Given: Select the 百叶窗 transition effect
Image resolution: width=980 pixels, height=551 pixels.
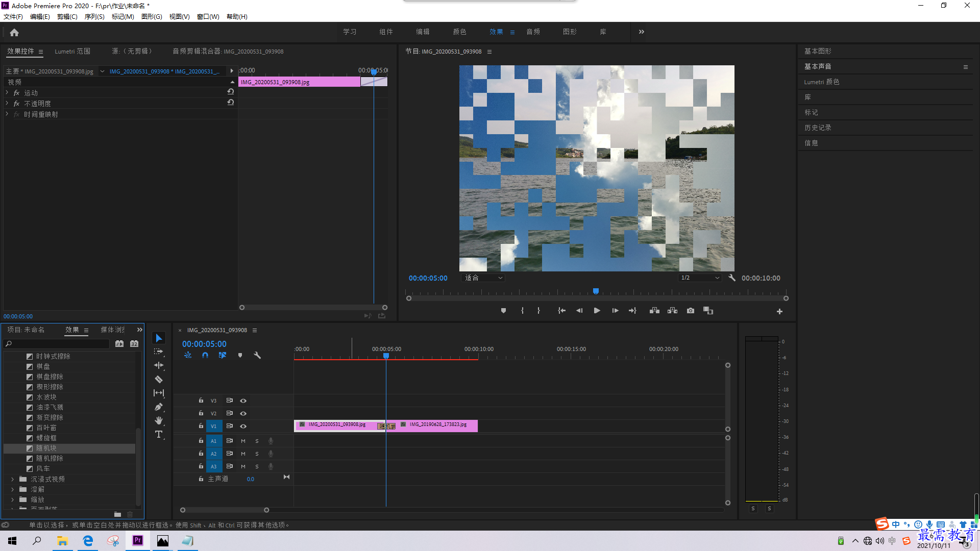Looking at the screenshot, I should tap(46, 428).
